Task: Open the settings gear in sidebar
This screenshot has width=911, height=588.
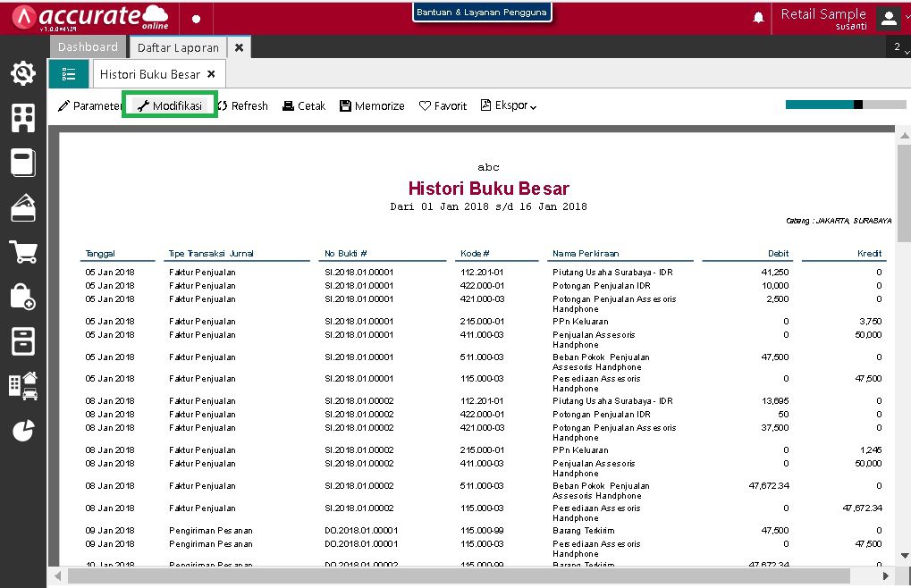Action: coord(23,74)
